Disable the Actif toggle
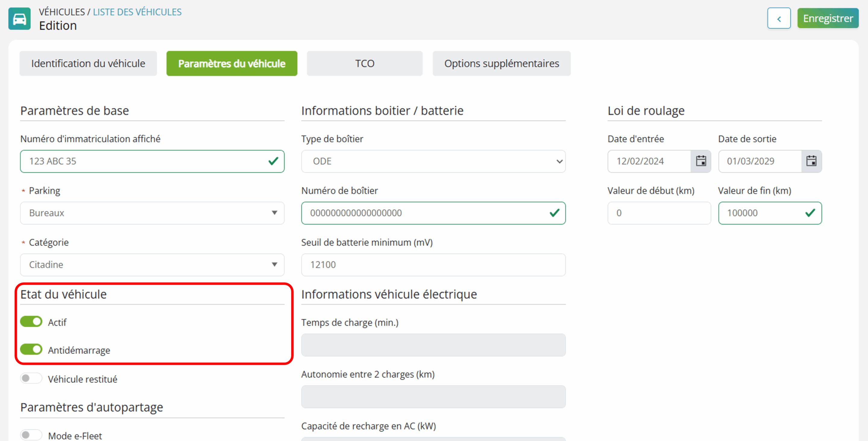Viewport: 868px width, 441px height. click(31, 322)
